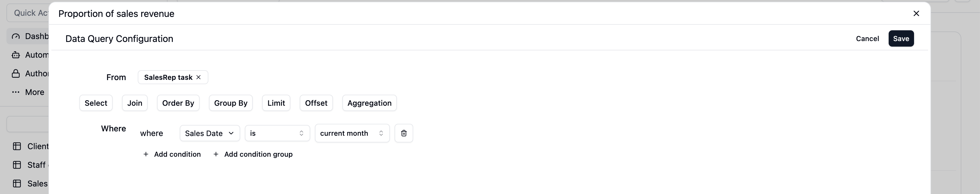Open the 'is' operator dropdown
The height and width of the screenshot is (194, 980).
277,133
